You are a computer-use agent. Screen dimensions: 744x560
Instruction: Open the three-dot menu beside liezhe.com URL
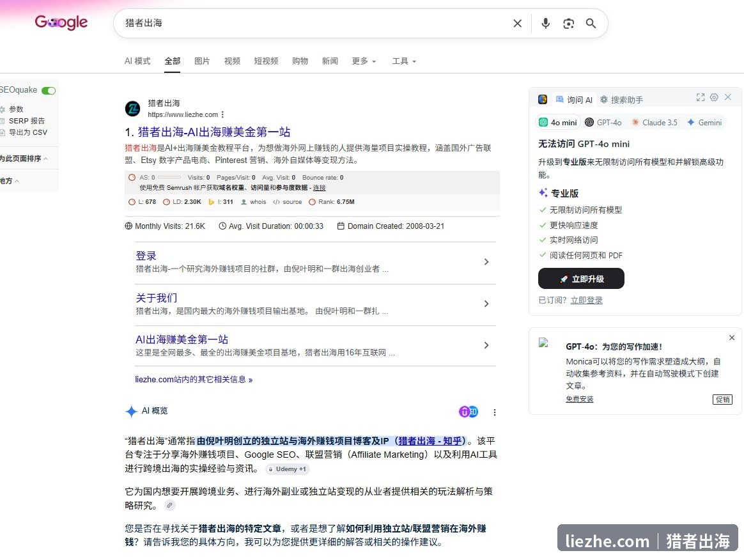click(222, 114)
